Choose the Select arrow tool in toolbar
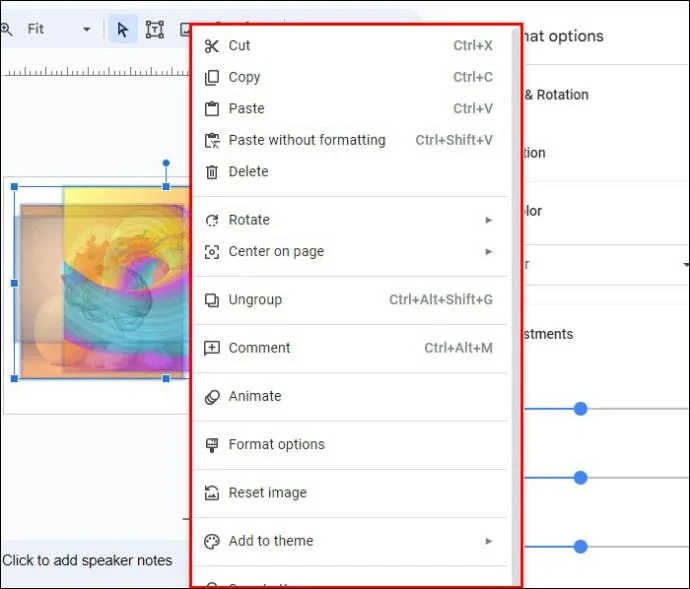 point(123,29)
